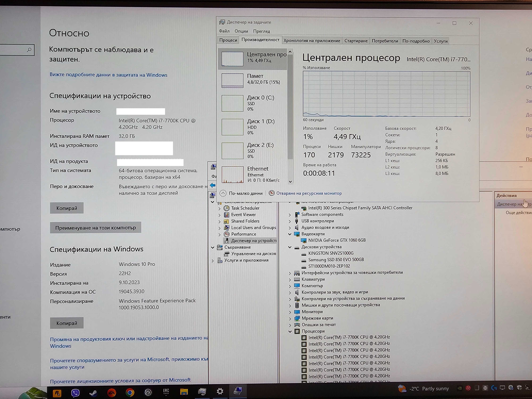Click Копирай under device specifications
This screenshot has height=399, width=532.
67,208
